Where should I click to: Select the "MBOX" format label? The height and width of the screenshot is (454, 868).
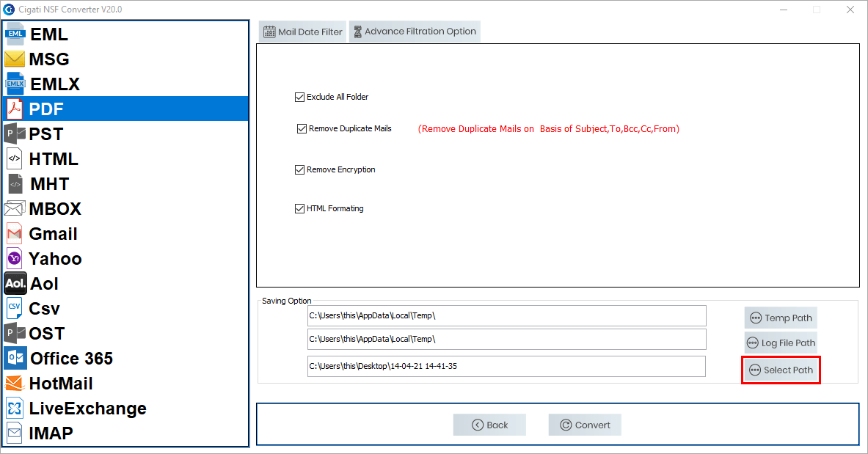pos(55,209)
